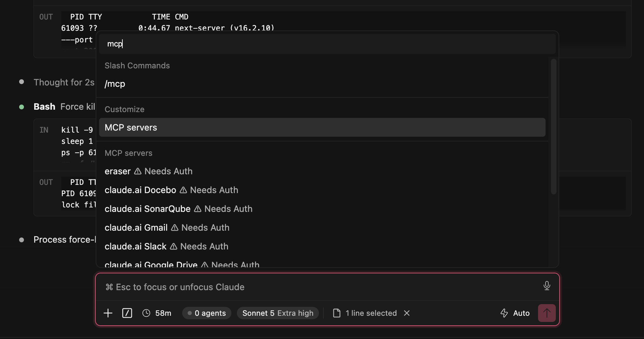
Task: Click the warning icon next to SonarQube
Action: (198, 209)
